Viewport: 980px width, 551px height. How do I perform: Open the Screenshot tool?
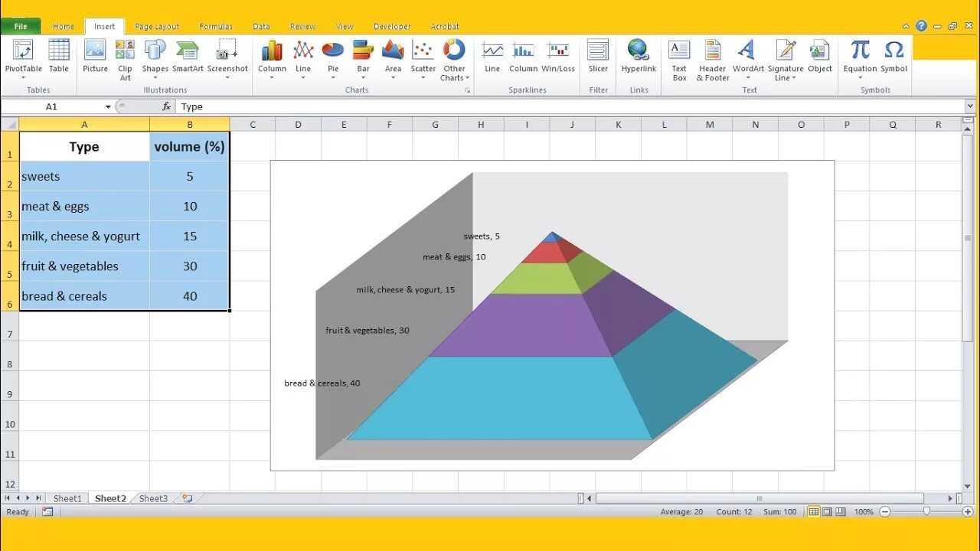[227, 59]
